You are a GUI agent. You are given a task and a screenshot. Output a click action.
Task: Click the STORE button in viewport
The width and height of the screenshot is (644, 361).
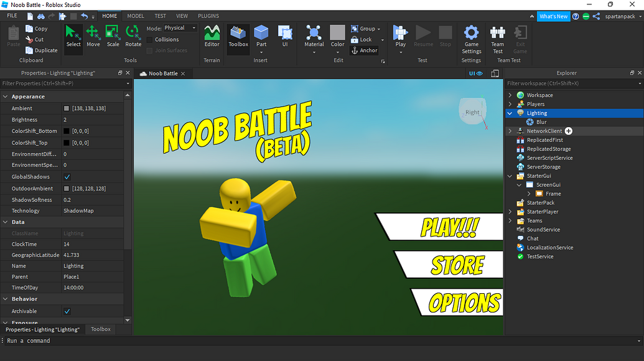449,265
